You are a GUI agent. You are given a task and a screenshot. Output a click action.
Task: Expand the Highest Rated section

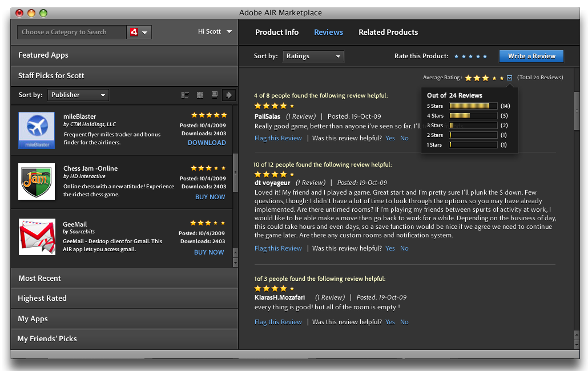point(124,299)
